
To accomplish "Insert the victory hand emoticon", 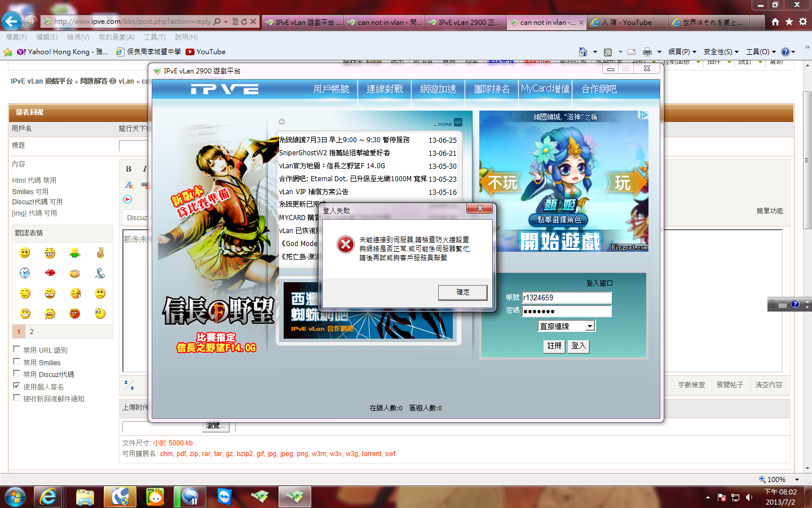I will click(100, 253).
